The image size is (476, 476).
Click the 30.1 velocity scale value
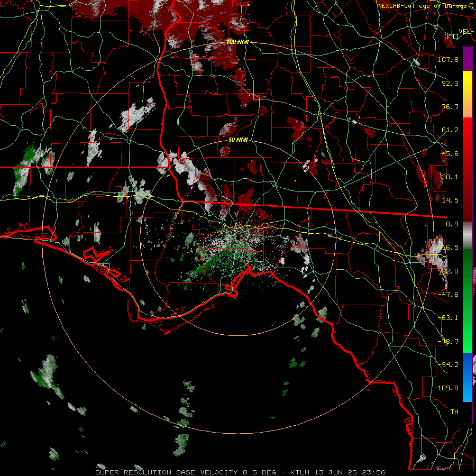(x=450, y=177)
